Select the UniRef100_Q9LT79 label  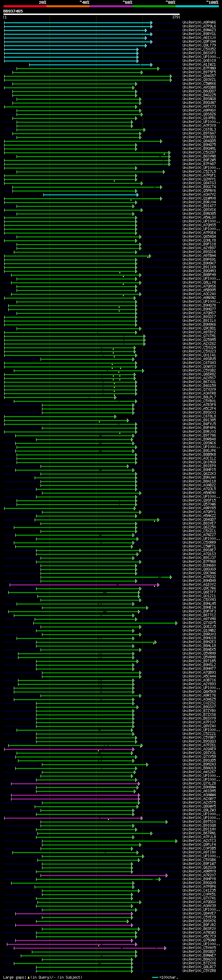point(199,45)
